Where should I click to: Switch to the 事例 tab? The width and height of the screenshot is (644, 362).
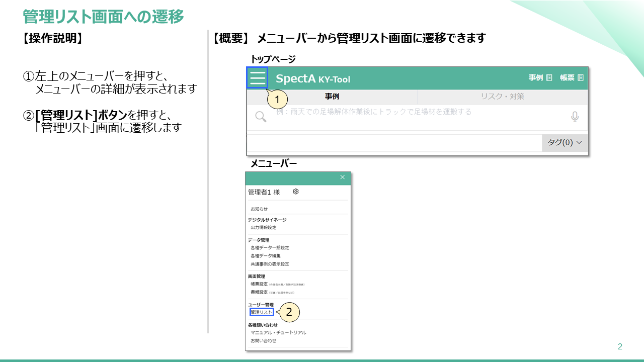pyautogui.click(x=332, y=97)
